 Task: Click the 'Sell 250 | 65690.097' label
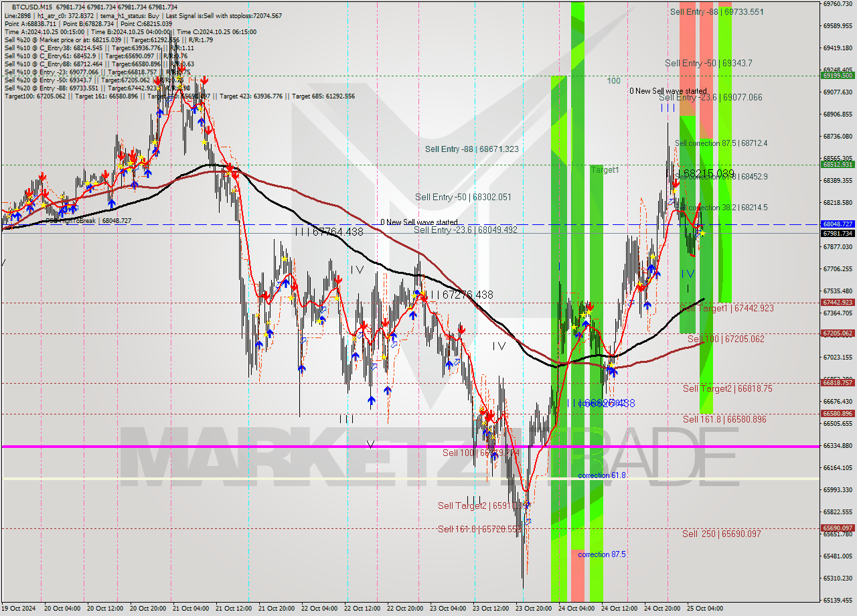pyautogui.click(x=722, y=534)
